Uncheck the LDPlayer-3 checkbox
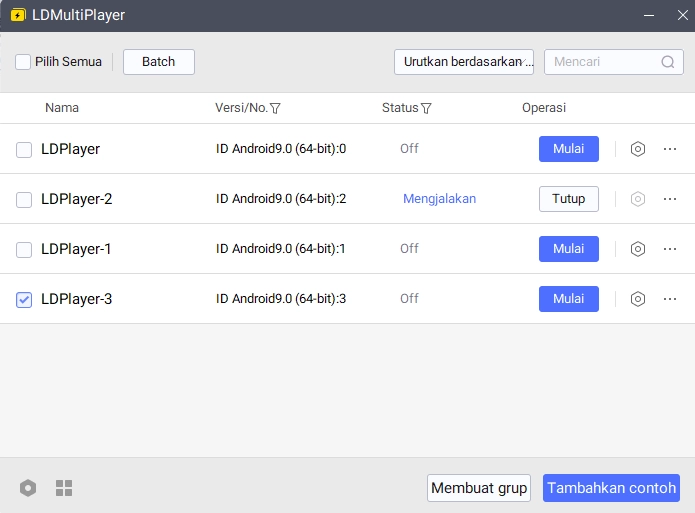695x513 pixels. coord(24,299)
